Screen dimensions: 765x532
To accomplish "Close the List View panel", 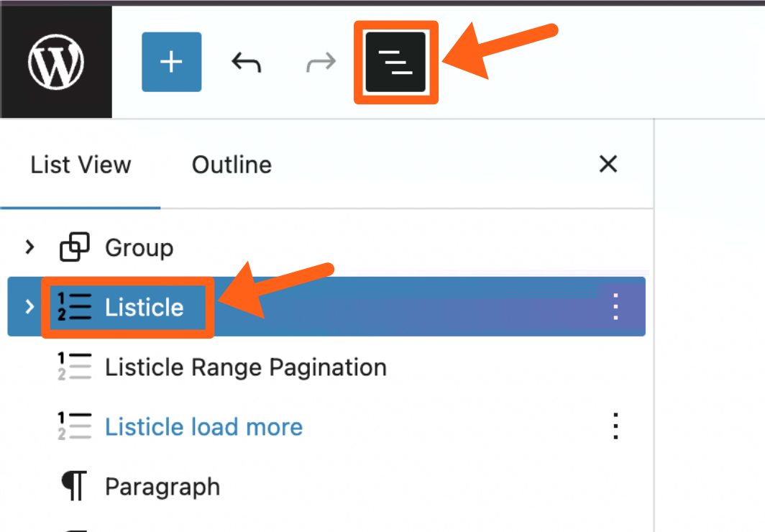I will click(x=608, y=165).
